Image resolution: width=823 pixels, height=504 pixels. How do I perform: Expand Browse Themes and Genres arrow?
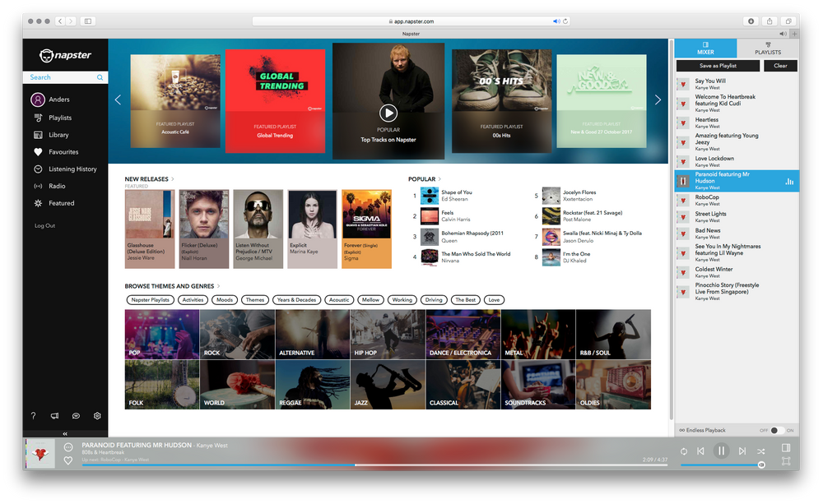click(218, 286)
